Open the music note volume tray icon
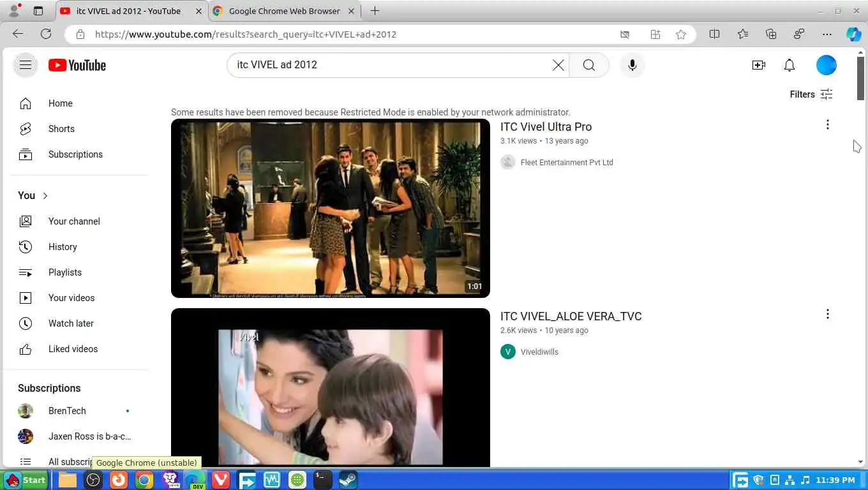The height and width of the screenshot is (490, 868). tap(805, 480)
